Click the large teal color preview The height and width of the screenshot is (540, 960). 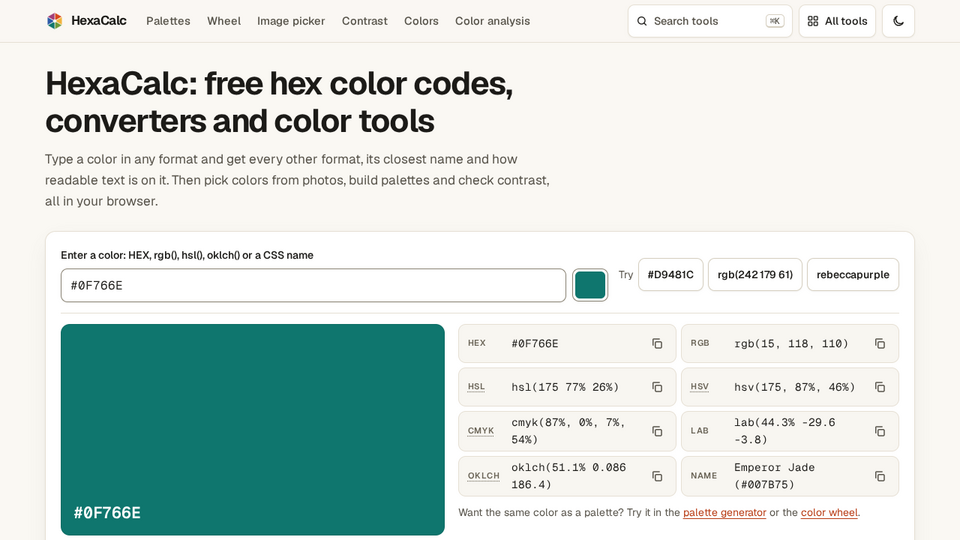[252, 429]
